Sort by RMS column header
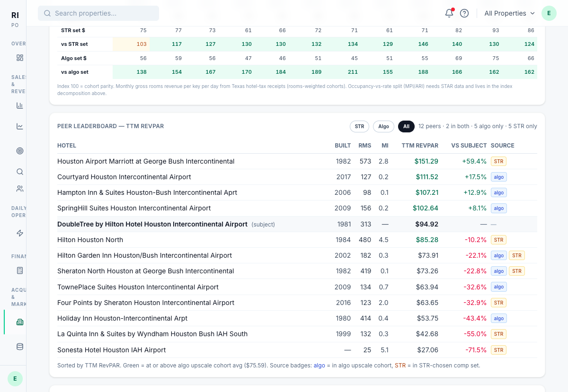 coord(365,146)
